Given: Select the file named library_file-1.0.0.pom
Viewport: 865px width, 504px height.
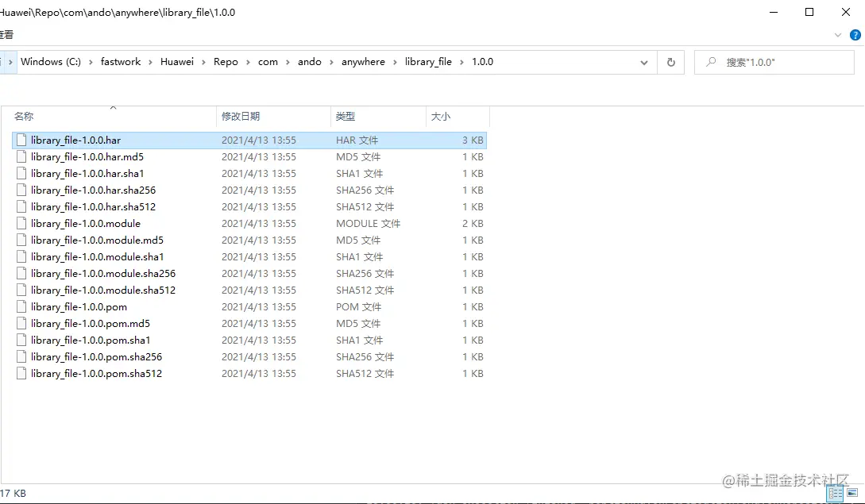Looking at the screenshot, I should (x=79, y=306).
